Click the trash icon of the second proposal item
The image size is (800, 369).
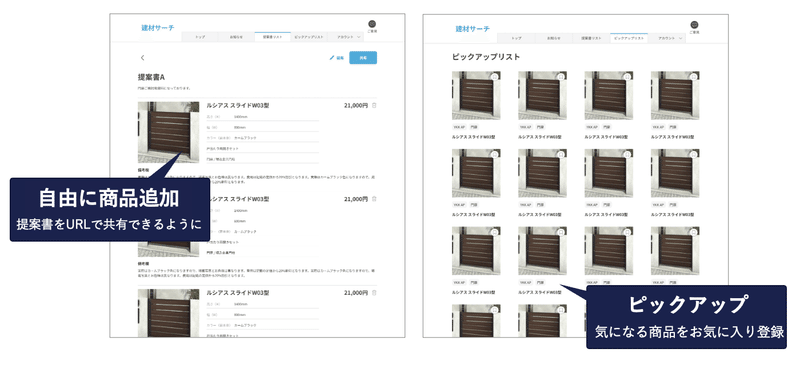coord(374,199)
